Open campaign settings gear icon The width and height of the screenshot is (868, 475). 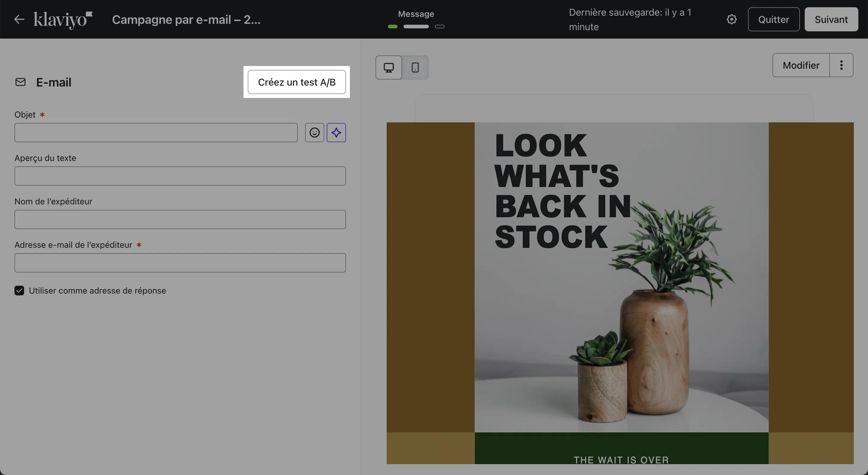[x=731, y=19]
